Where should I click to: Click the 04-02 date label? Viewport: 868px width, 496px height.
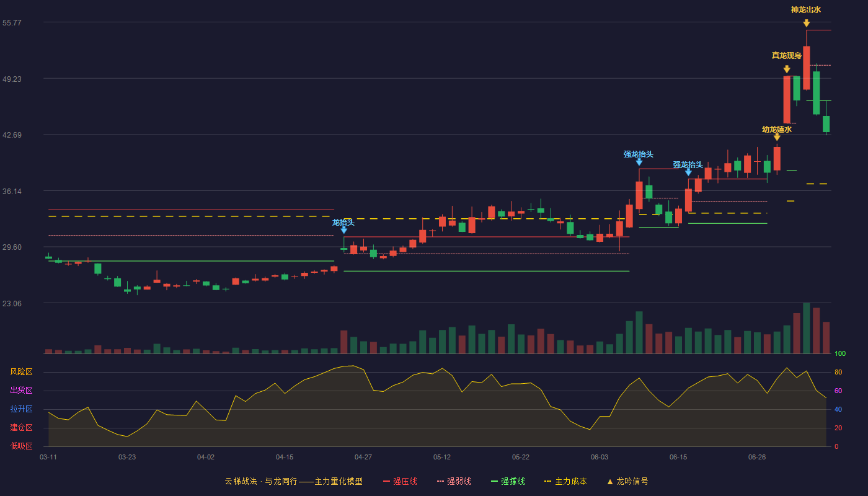click(206, 457)
